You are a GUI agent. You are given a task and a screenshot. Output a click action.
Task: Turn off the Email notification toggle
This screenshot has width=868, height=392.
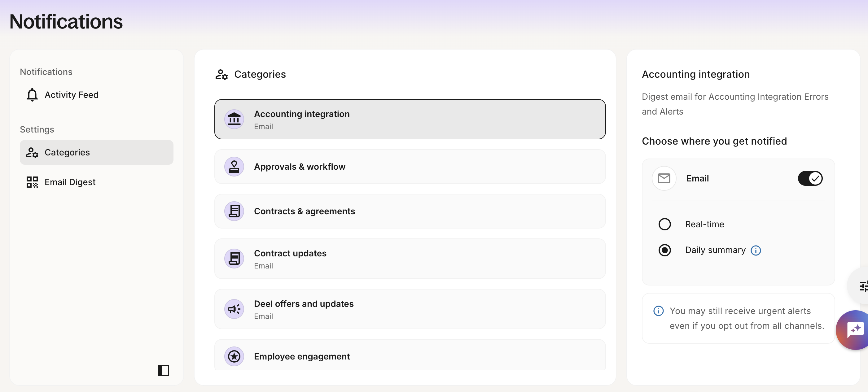810,178
